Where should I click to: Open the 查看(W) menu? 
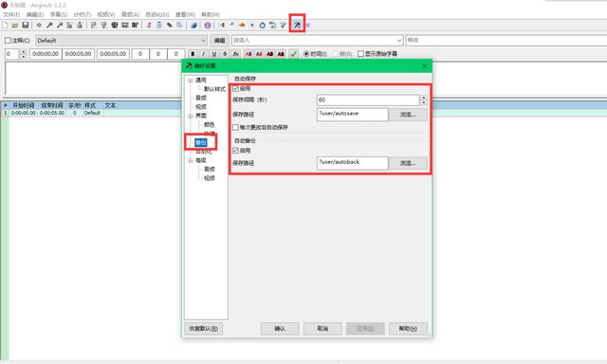tap(185, 14)
